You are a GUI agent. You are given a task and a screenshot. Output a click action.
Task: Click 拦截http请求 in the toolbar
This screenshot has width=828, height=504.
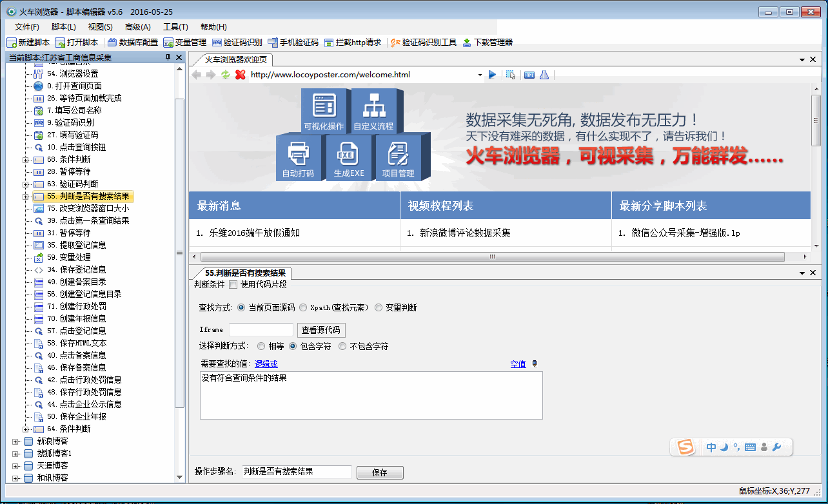tap(353, 43)
